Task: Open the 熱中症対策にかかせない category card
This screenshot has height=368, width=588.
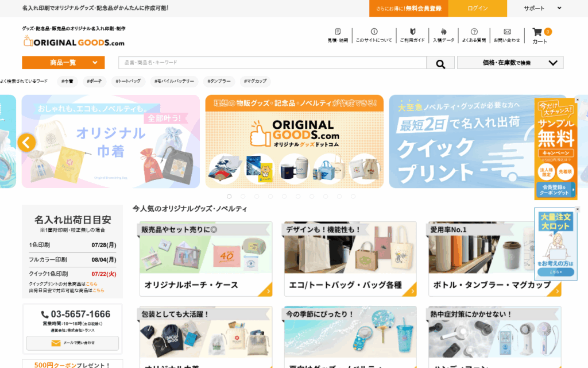Action: pyautogui.click(x=494, y=337)
